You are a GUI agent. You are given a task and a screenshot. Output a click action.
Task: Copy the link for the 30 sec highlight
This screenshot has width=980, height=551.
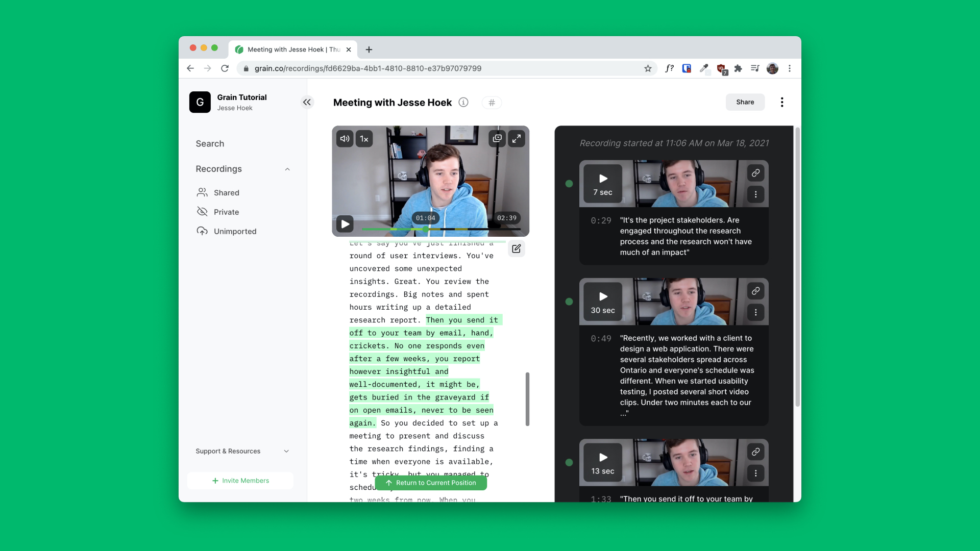[x=756, y=291]
